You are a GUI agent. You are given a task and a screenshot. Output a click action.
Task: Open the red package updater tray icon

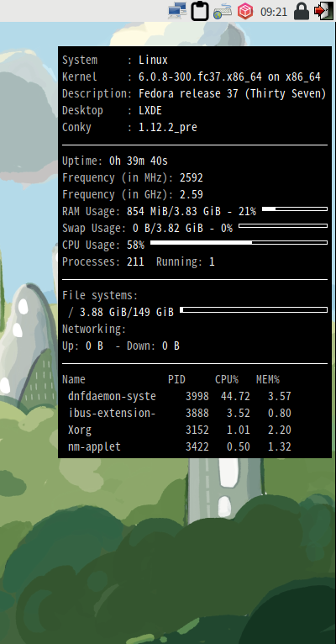(245, 11)
